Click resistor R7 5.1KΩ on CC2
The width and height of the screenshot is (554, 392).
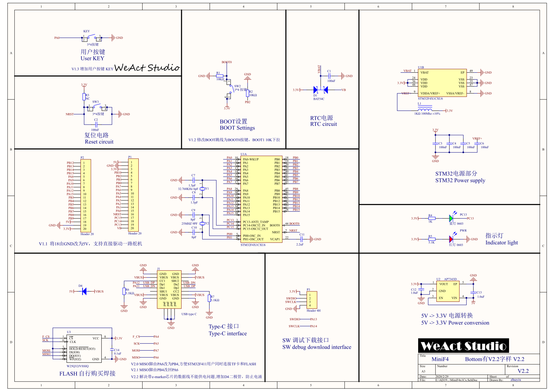pos(209,298)
